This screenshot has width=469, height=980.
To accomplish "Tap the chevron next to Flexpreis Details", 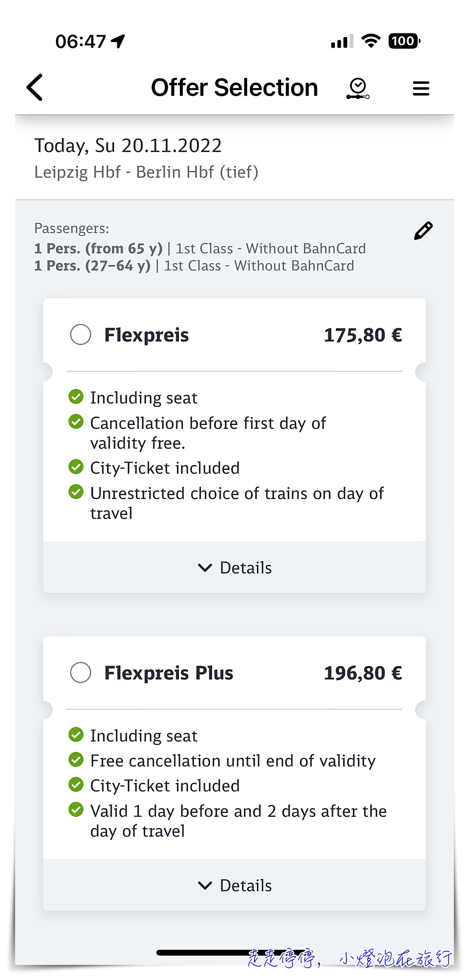I will (x=205, y=568).
